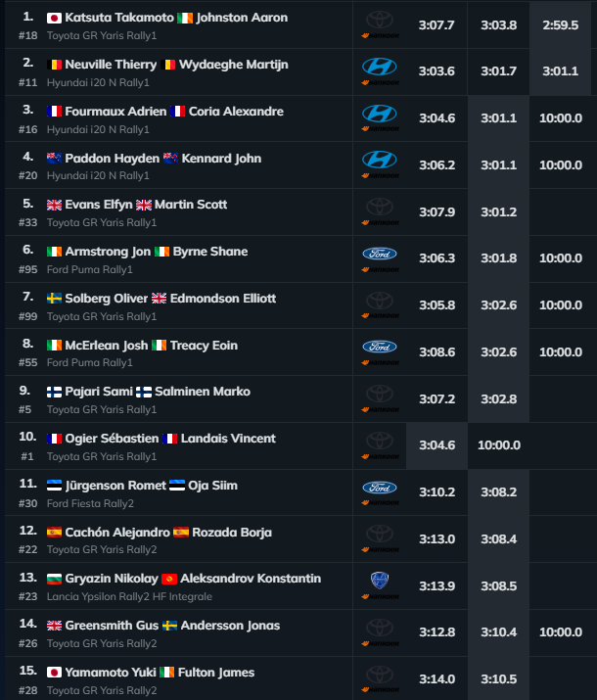Open driver Evans Elfyn's entry
The height and width of the screenshot is (700, 597).
click(x=99, y=205)
